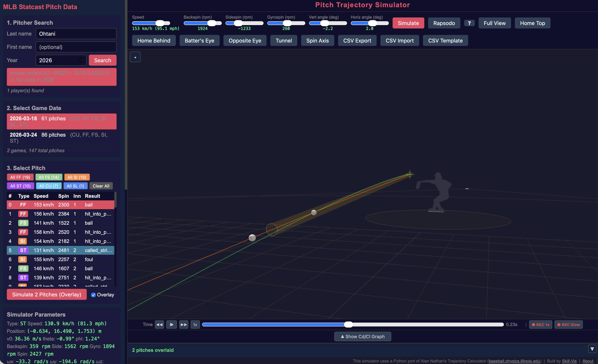This screenshot has height=364, width=598.
Task: Select game date 2026-03-24
Action: [61, 138]
